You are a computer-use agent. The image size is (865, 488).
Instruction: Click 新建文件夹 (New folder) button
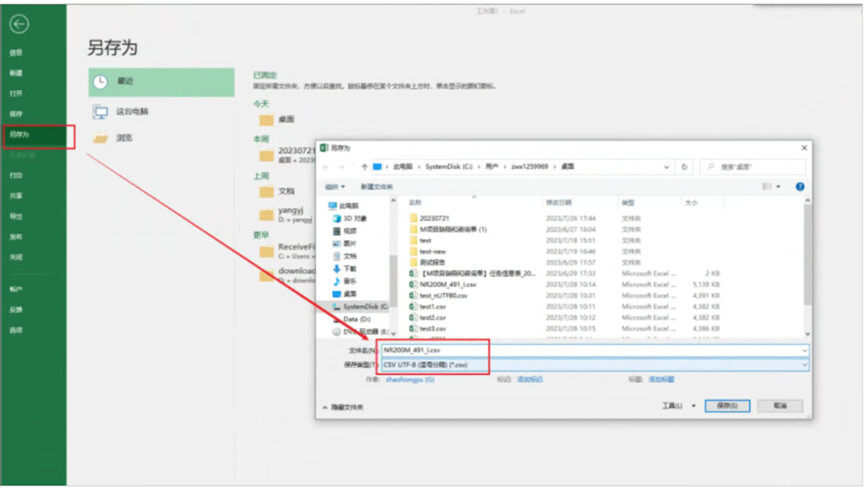(377, 187)
